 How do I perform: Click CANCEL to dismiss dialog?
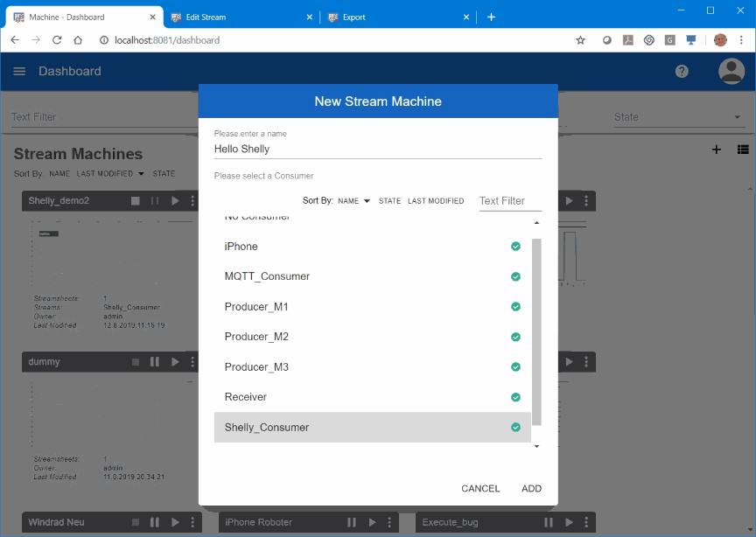(x=480, y=489)
